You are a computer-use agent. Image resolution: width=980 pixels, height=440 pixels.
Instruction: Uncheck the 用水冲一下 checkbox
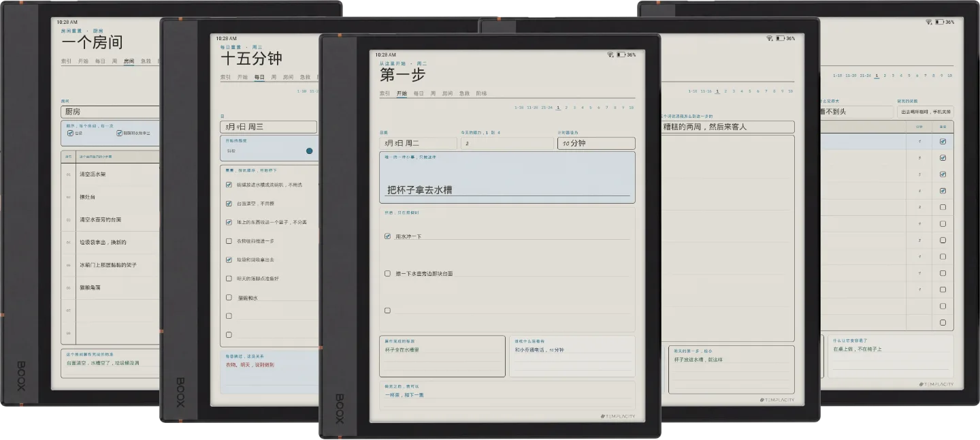[x=387, y=236]
